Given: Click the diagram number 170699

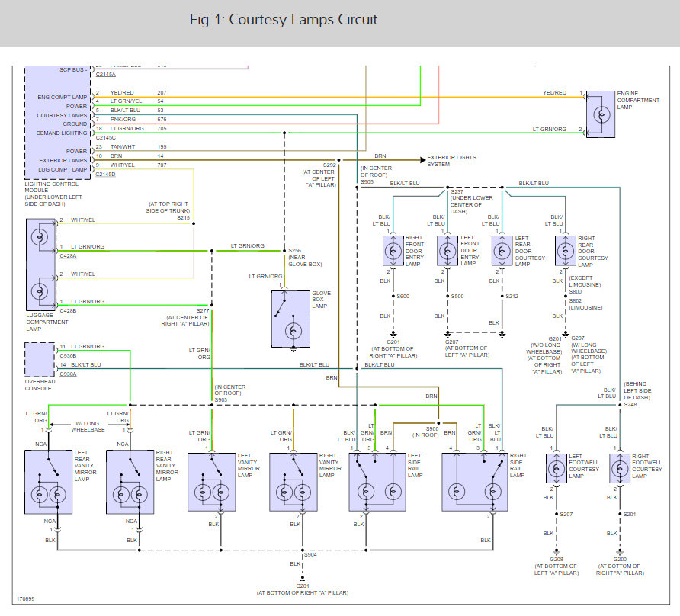Looking at the screenshot, I should tap(26, 599).
